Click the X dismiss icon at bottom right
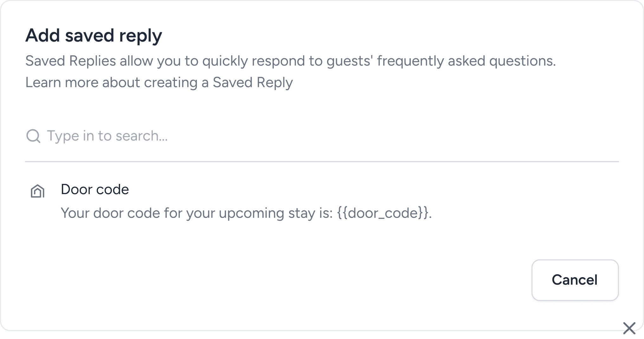This screenshot has width=644, height=339. [629, 329]
